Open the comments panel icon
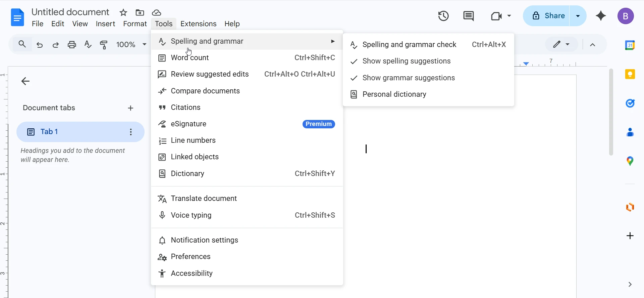 pos(468,16)
